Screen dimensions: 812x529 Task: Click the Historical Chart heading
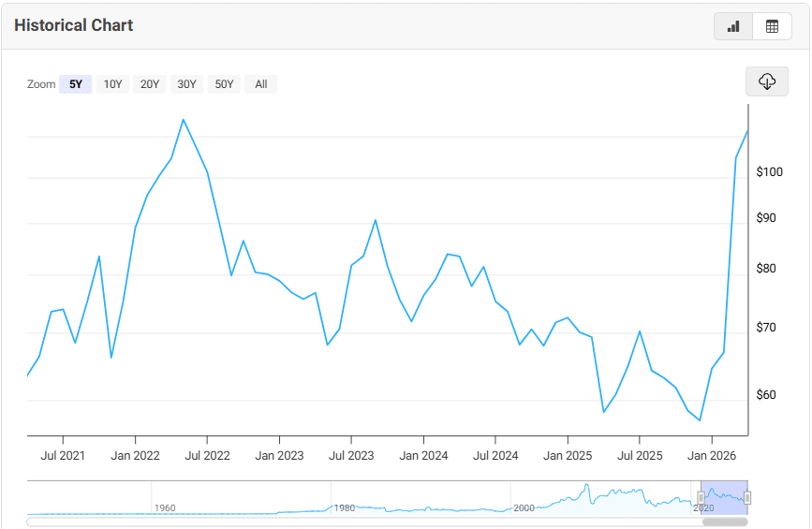[74, 25]
